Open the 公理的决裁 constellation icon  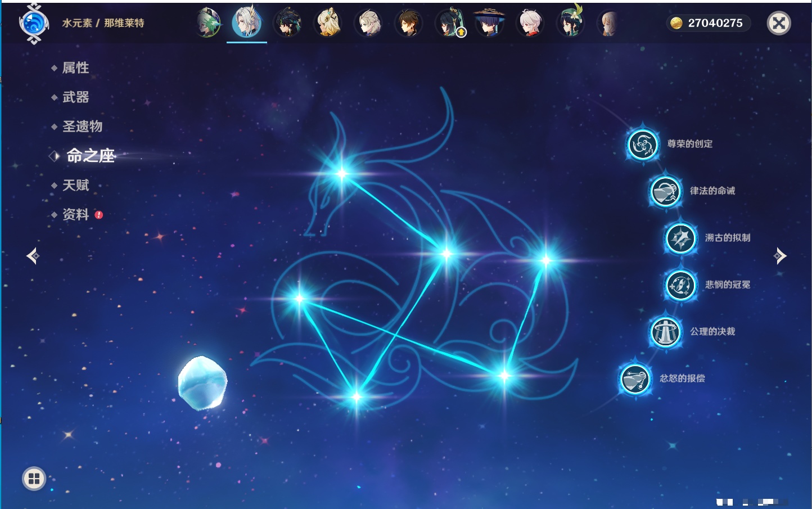pyautogui.click(x=665, y=332)
